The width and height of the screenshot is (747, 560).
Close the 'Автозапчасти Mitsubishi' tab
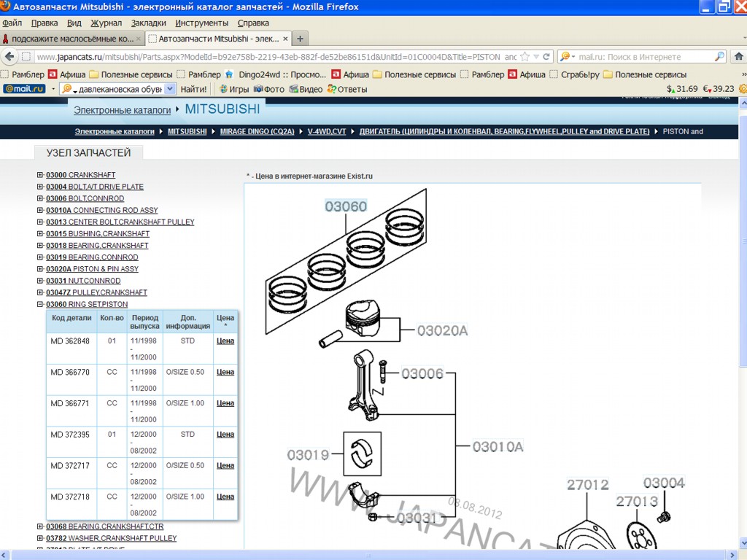point(285,39)
